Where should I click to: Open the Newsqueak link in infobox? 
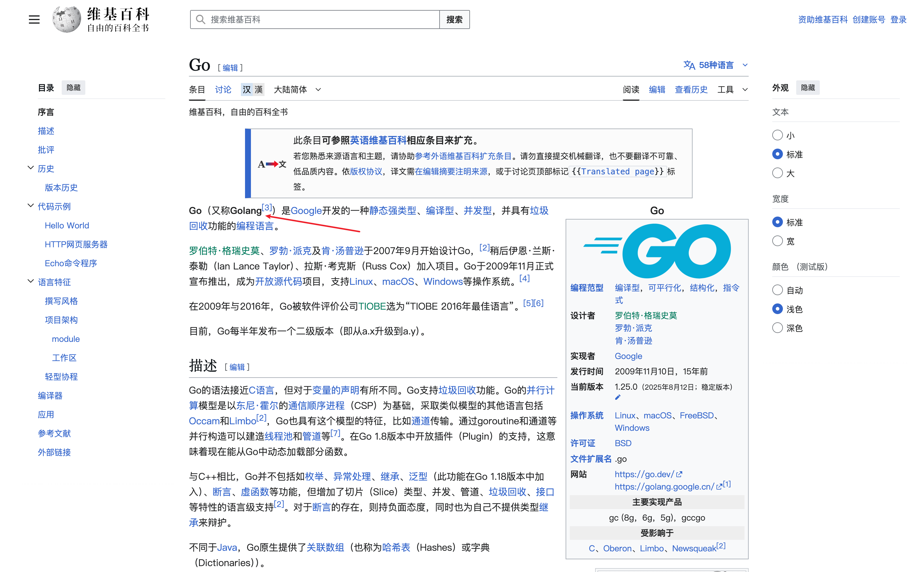(694, 549)
